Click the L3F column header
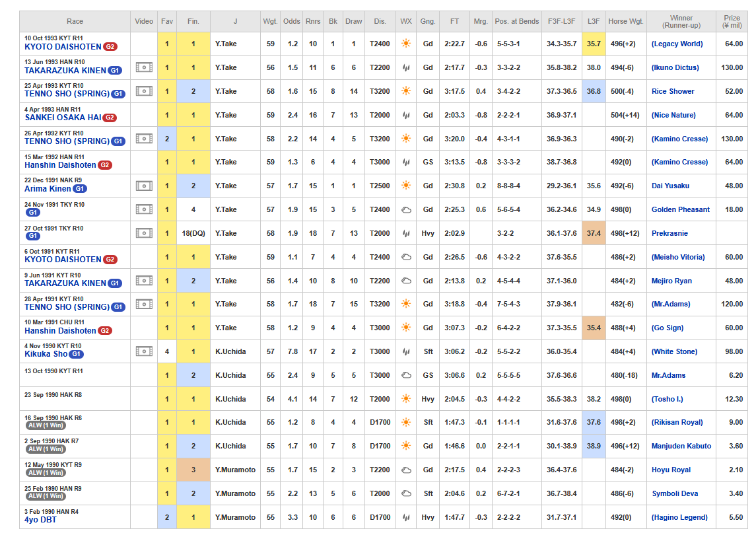The width and height of the screenshot is (756, 535). click(x=594, y=21)
